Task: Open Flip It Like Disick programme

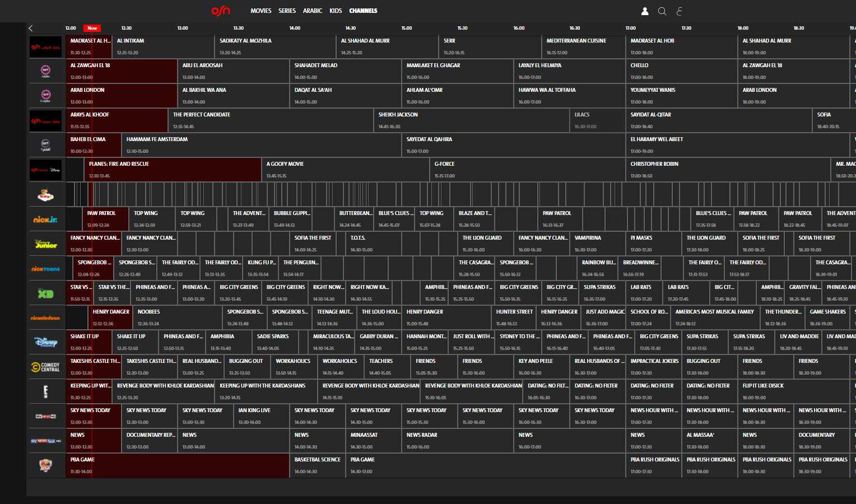Action: coord(794,392)
